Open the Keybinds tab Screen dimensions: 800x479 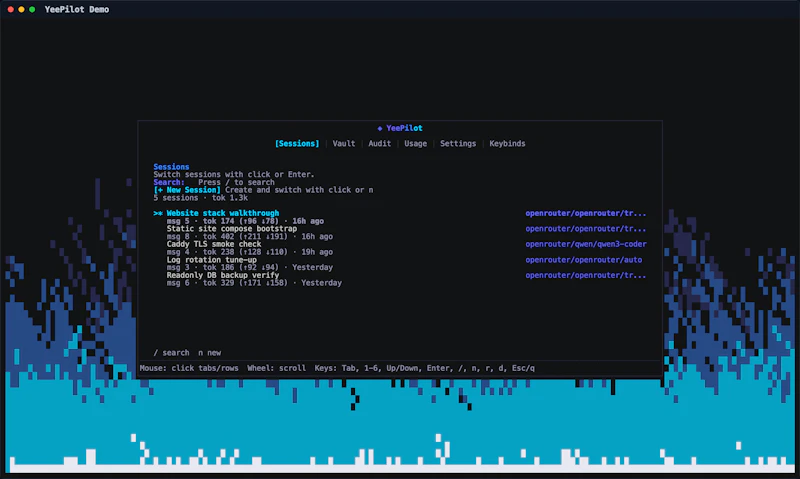[x=507, y=143]
